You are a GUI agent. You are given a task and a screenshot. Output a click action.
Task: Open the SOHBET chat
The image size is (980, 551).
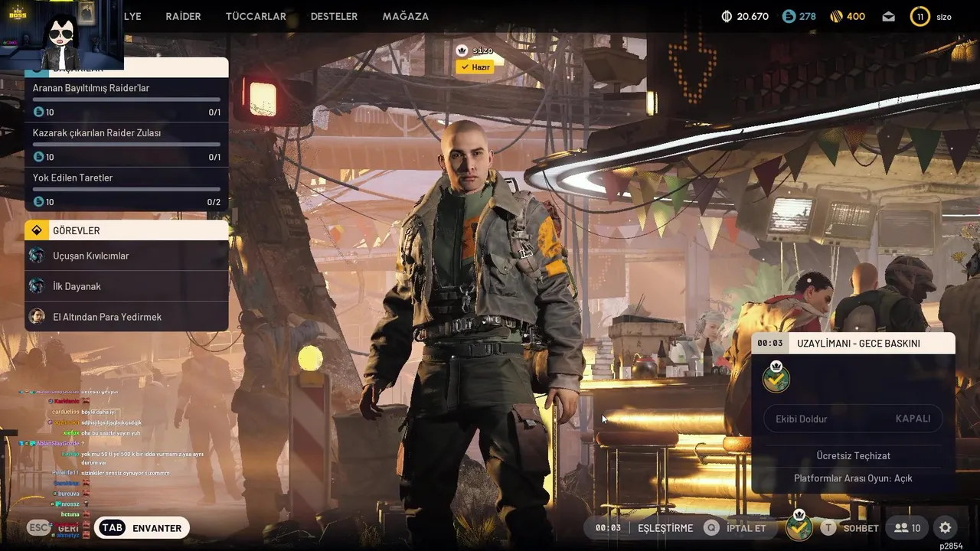pos(861,528)
